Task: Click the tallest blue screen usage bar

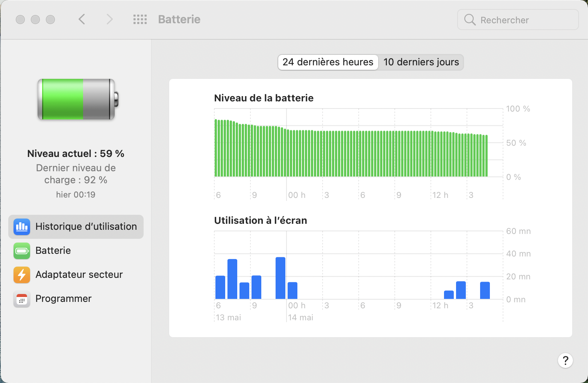Action: tap(280, 278)
